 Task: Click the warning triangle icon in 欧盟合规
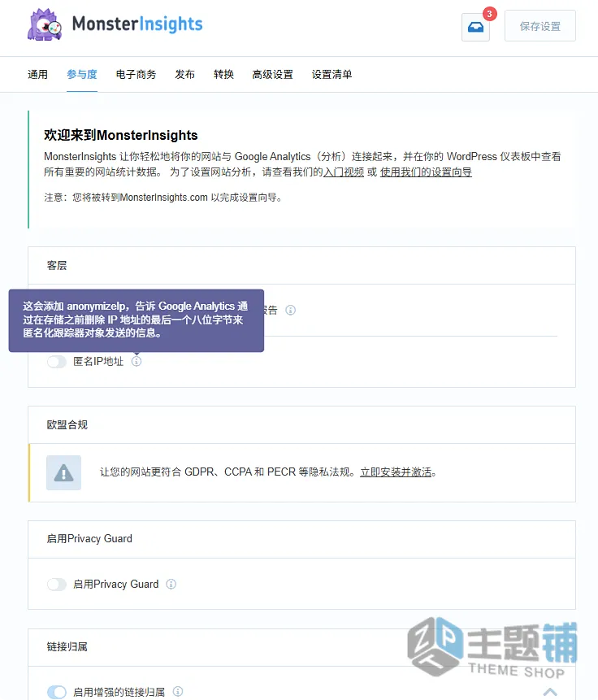[64, 473]
